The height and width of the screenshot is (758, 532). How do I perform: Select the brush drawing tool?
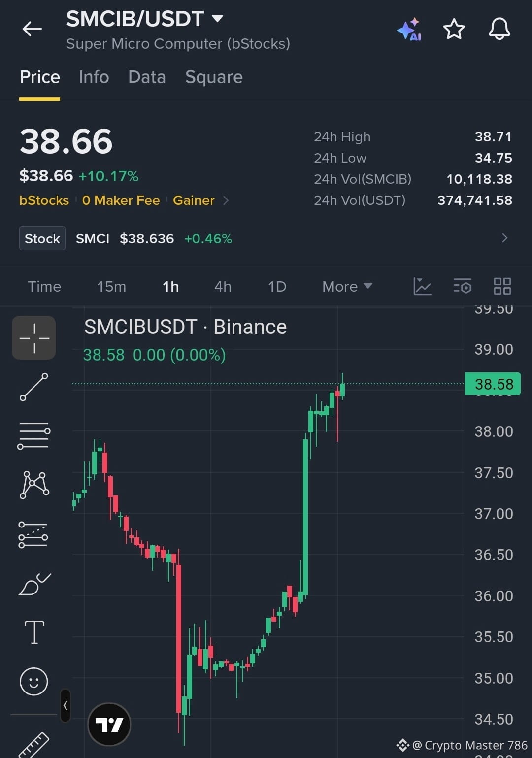click(34, 584)
